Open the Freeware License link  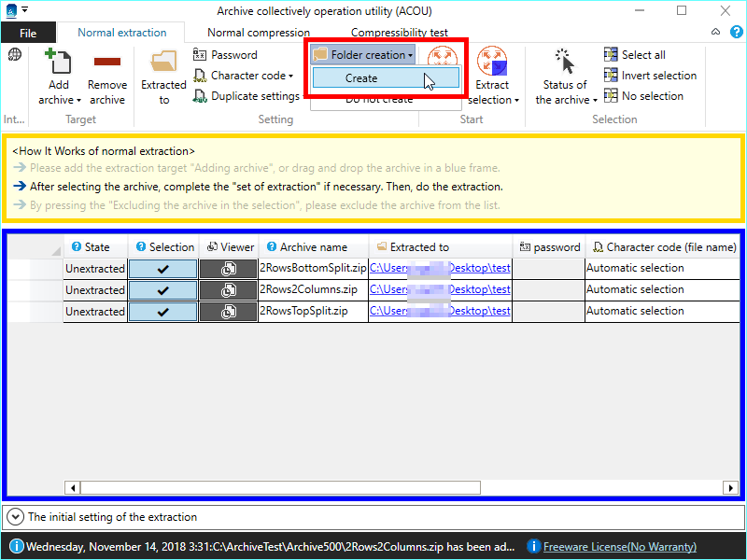coord(619,547)
